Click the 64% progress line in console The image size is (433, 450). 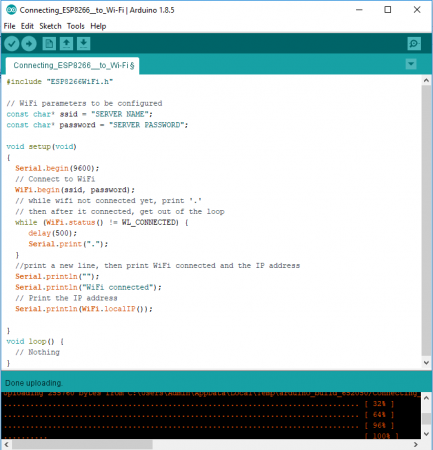pyautogui.click(x=199, y=415)
